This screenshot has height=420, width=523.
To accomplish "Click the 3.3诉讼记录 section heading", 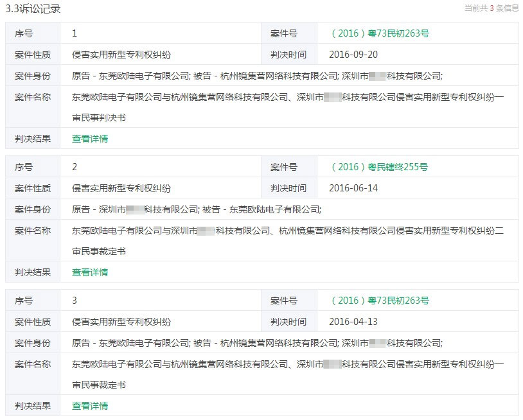I will [33, 8].
